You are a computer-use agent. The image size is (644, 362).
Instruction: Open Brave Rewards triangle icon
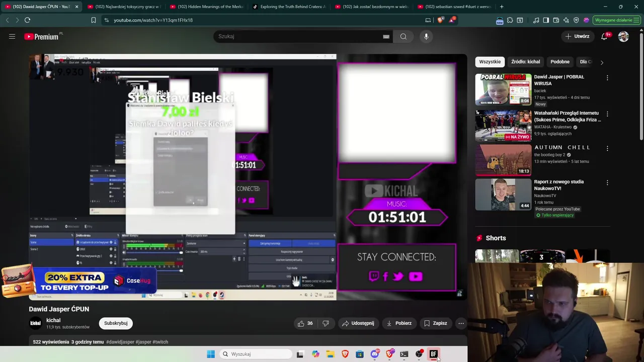(452, 20)
